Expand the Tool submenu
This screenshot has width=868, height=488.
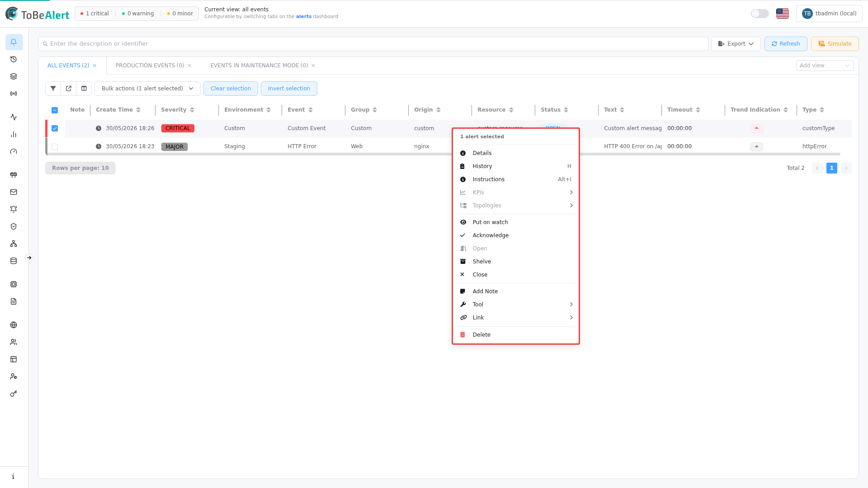516,305
